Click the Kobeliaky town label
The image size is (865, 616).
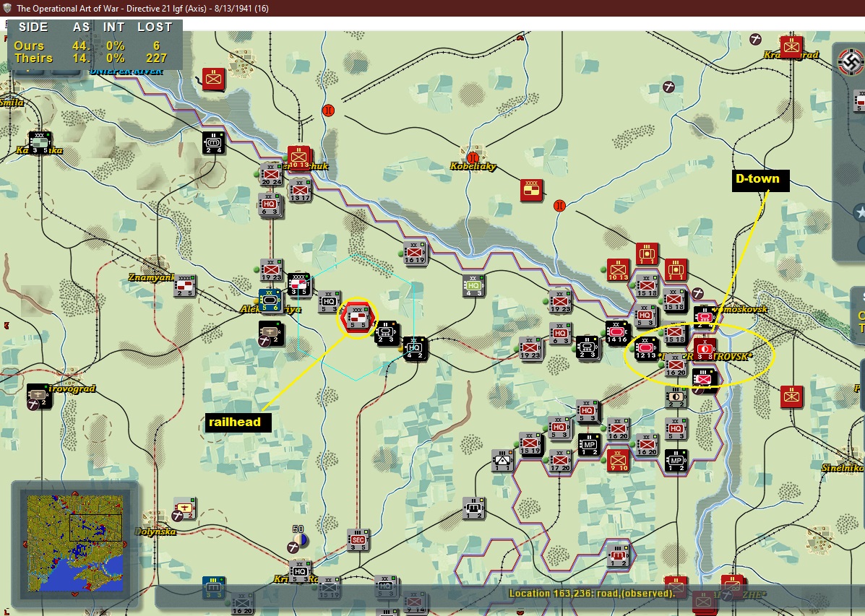coord(473,166)
